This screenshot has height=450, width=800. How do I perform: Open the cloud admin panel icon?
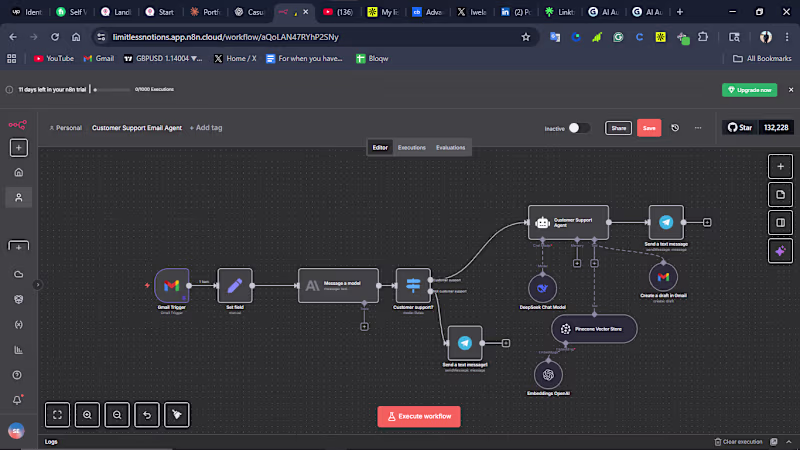(19, 274)
